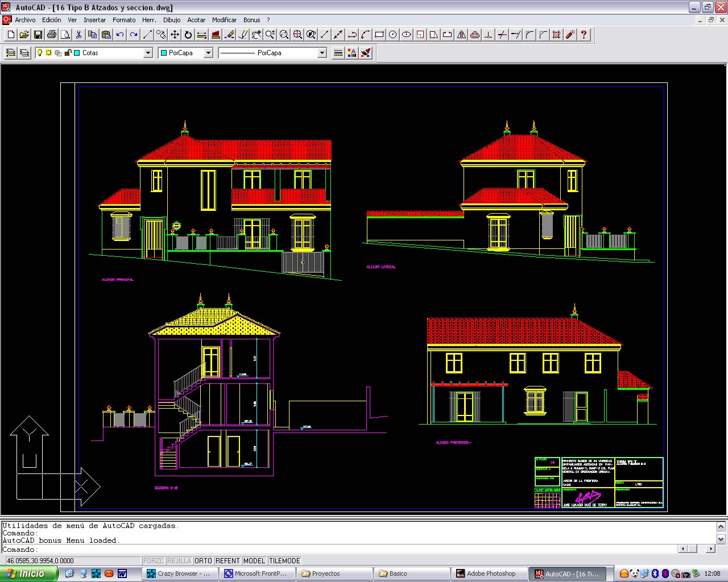
Task: Open the Acotar menu
Action: pyautogui.click(x=196, y=20)
